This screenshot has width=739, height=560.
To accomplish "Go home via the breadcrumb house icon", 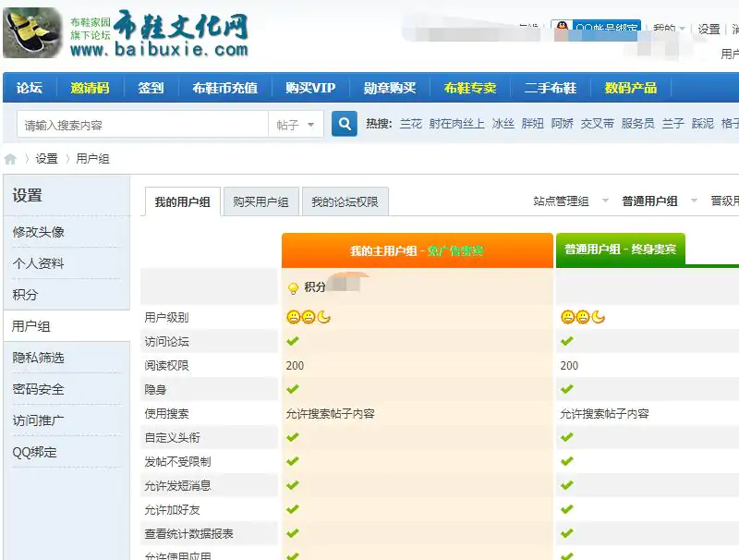I will click(10, 159).
